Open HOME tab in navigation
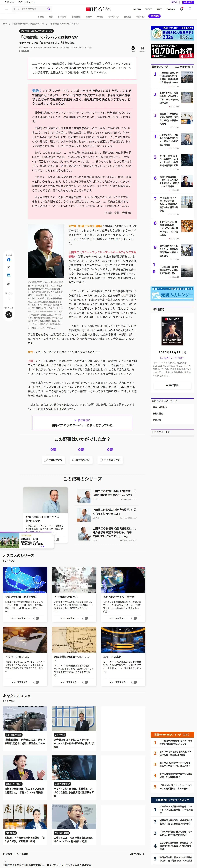Viewport: 197px width, 868px height. click(41, 16)
